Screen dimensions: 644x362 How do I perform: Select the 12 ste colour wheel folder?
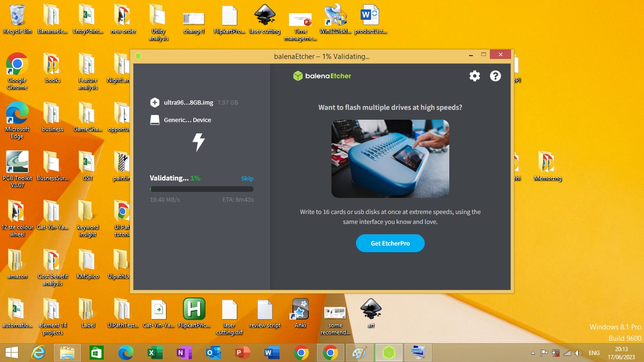point(17,219)
